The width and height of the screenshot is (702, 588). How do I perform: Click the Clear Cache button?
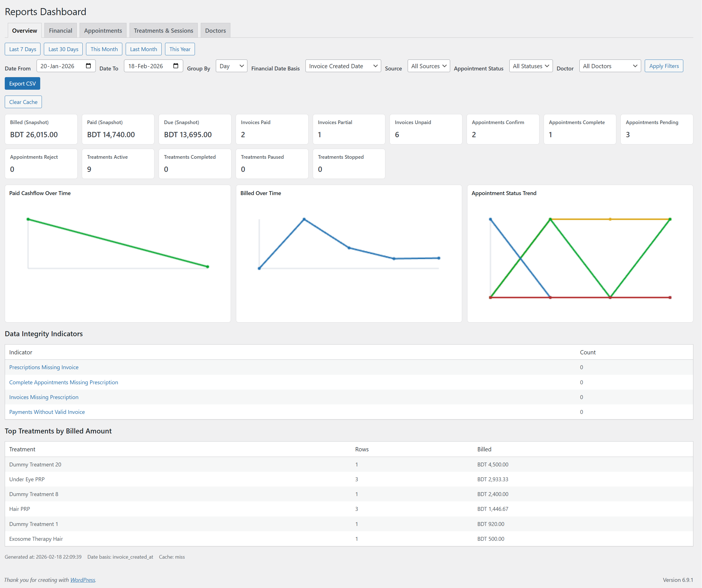tap(23, 102)
